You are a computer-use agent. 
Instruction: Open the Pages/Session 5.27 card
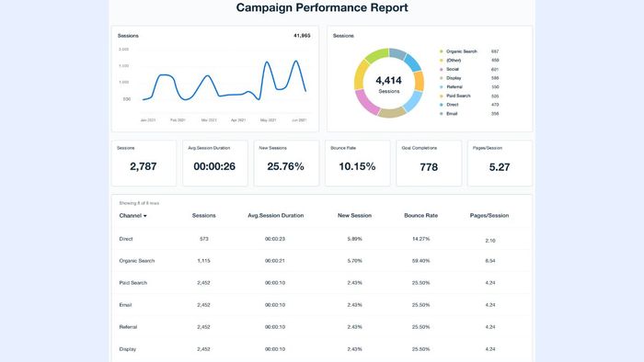click(500, 164)
